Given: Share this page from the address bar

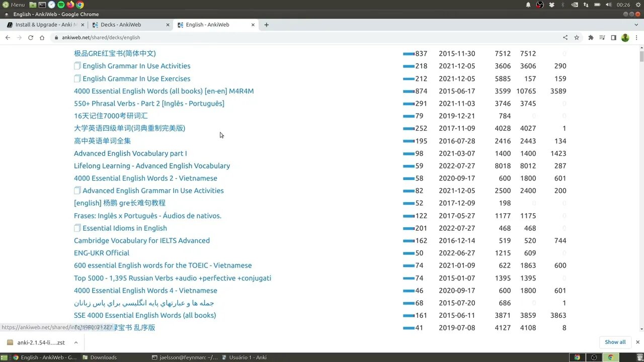Looking at the screenshot, I should (565, 38).
